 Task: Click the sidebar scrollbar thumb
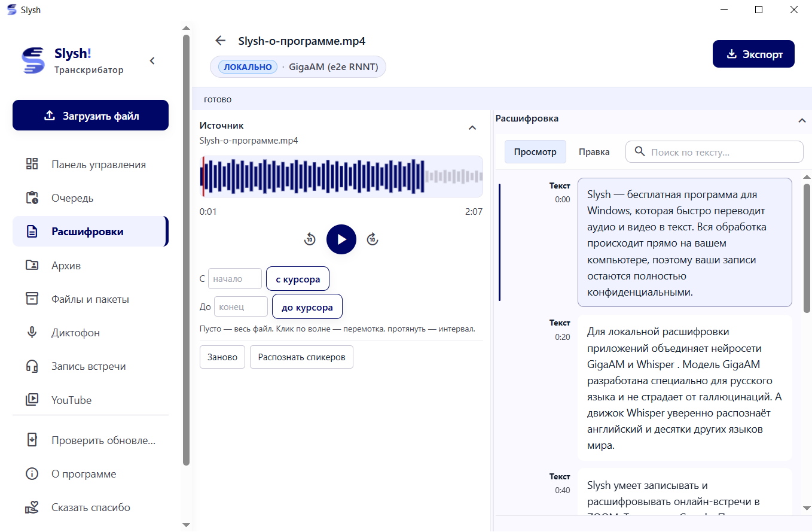pos(186,250)
